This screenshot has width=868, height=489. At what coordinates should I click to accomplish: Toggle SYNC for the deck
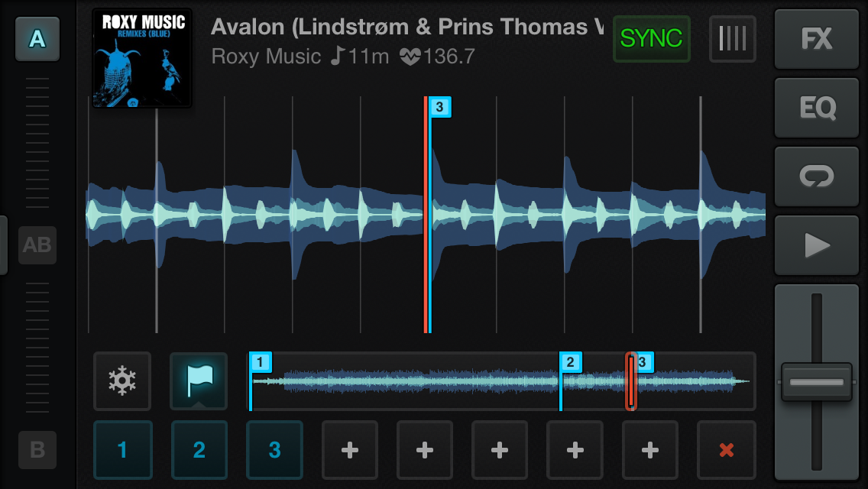(x=652, y=39)
